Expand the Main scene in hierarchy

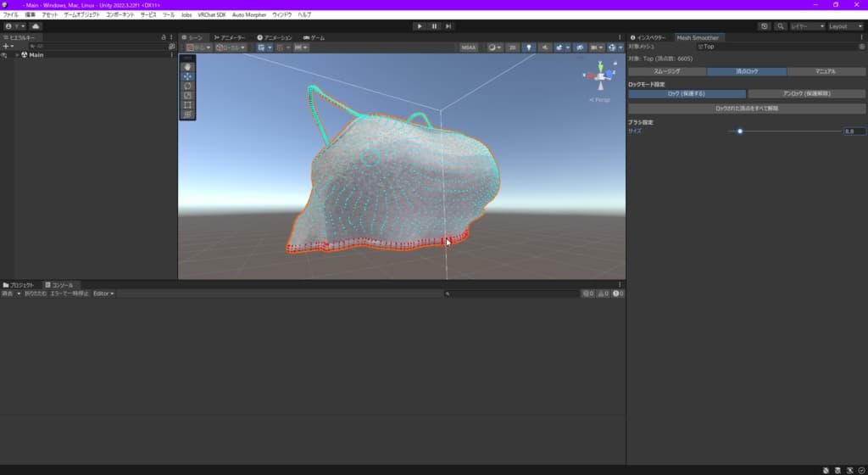point(17,55)
